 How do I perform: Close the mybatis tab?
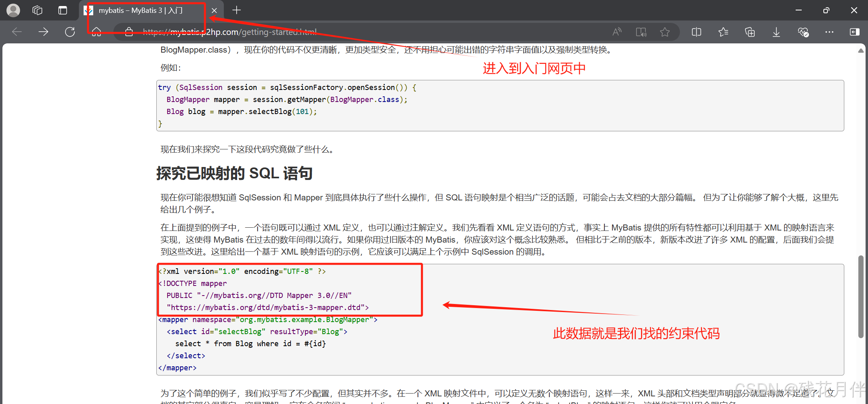pos(214,10)
